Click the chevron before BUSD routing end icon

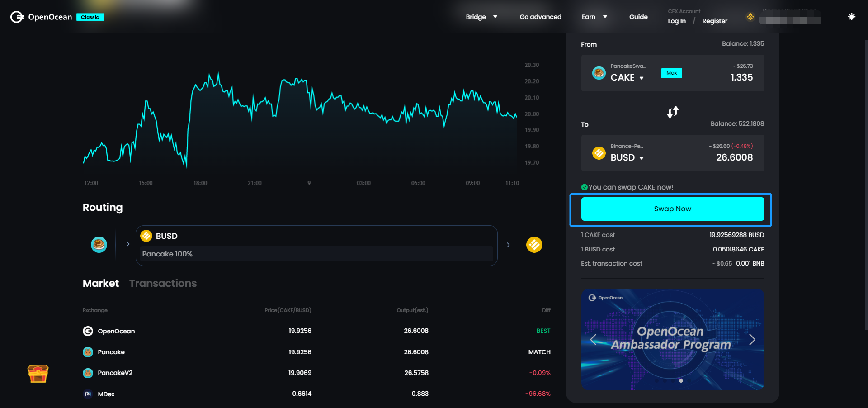pos(508,245)
